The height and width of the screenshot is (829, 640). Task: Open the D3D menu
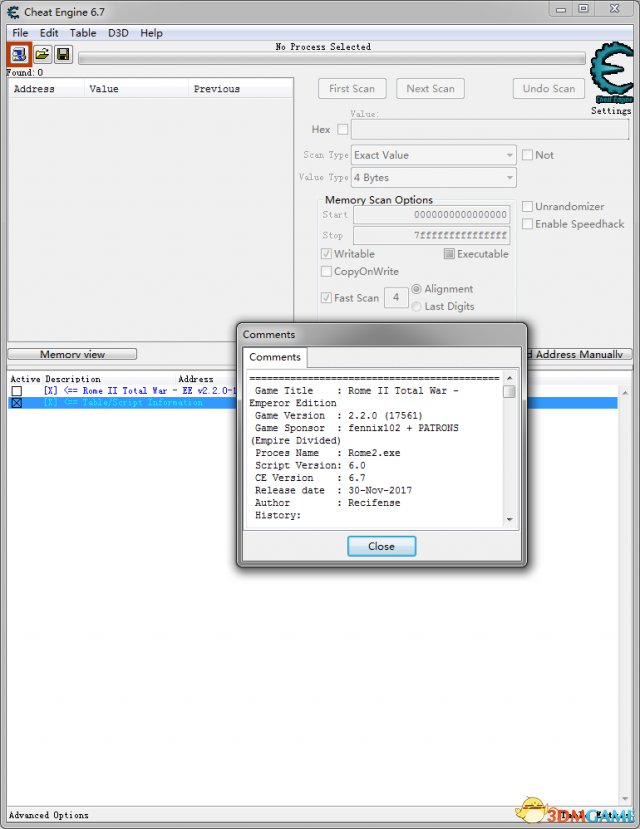click(118, 33)
